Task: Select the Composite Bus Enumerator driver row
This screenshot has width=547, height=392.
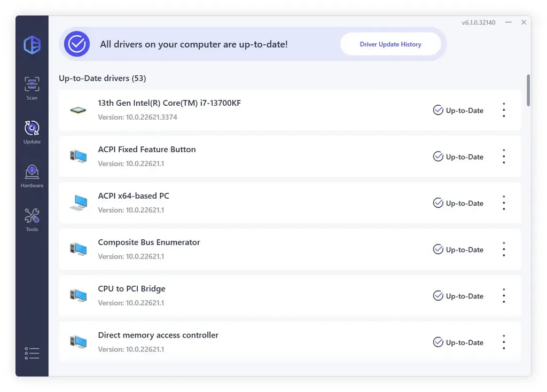Action: click(290, 249)
